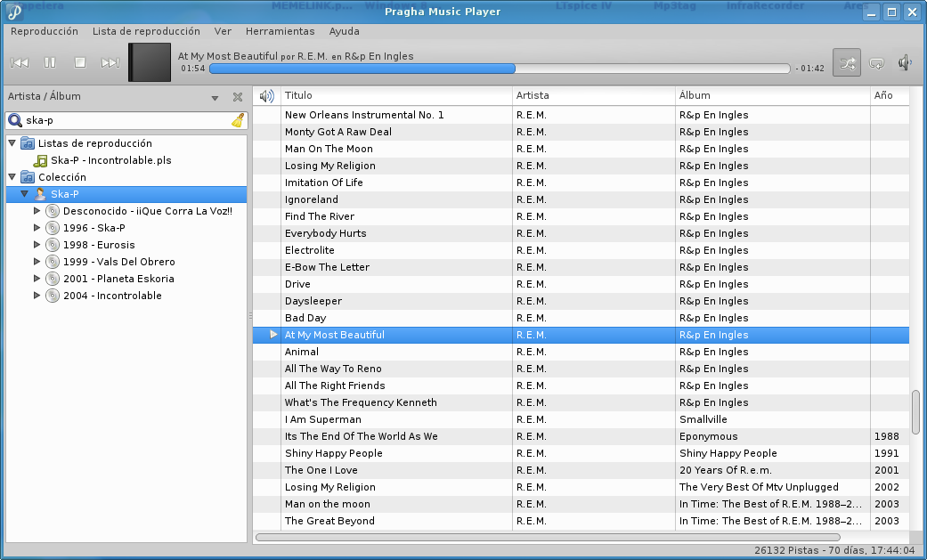Image resolution: width=927 pixels, height=560 pixels.
Task: Click the horizontal playlist scrollbar
Action: (548, 538)
